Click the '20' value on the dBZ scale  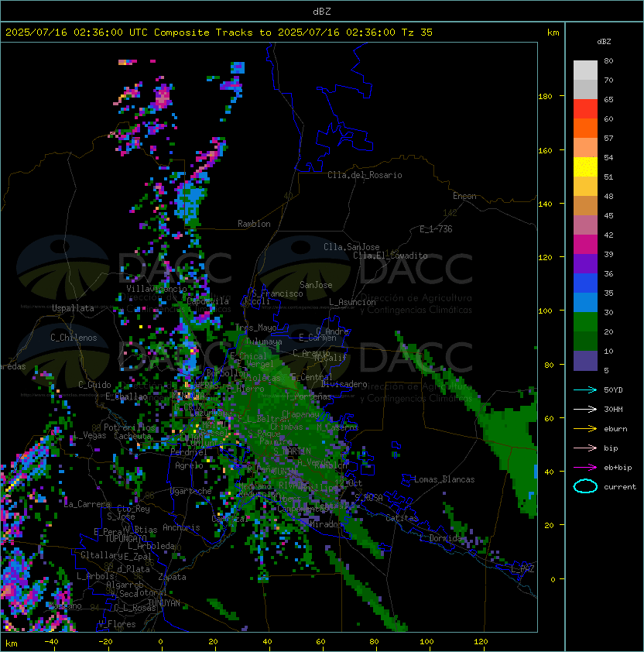pos(608,332)
